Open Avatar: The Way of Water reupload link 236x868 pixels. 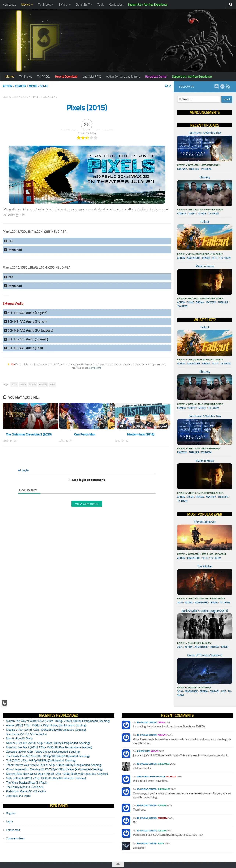pyautogui.click(x=58, y=721)
